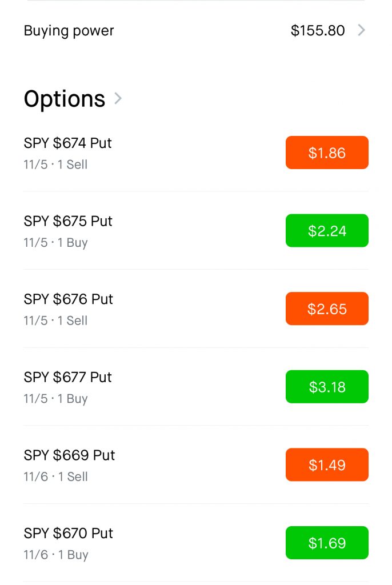Open the Options heading
The height and width of the screenshot is (585, 392).
point(65,99)
